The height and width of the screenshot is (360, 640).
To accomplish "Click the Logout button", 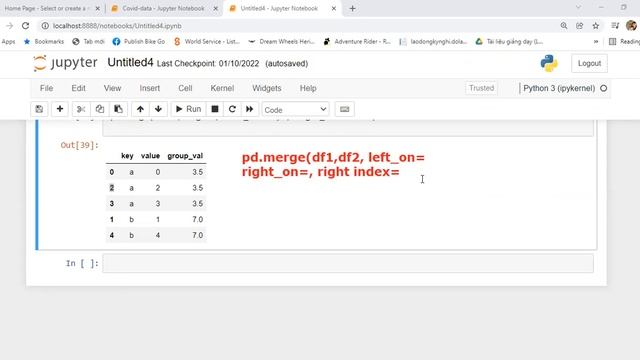I will pyautogui.click(x=589, y=63).
